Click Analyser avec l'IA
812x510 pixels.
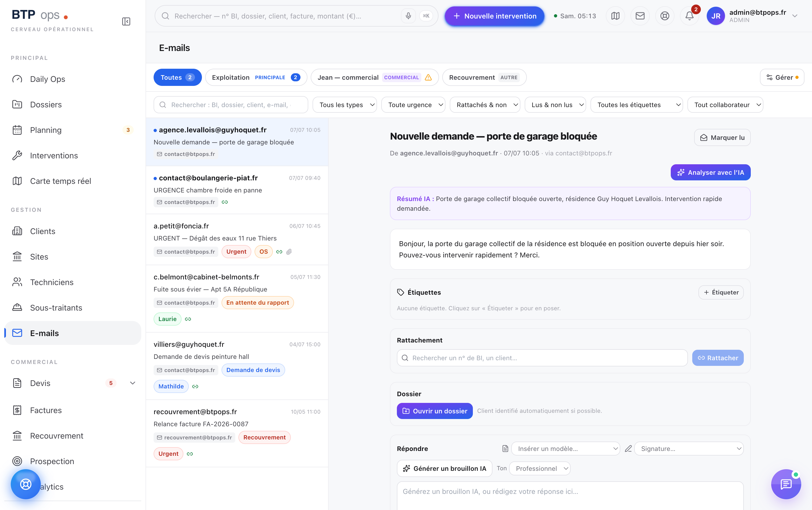[x=711, y=172]
